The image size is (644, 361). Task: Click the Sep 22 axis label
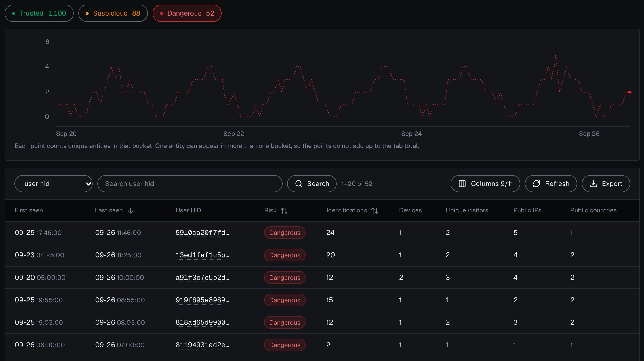pyautogui.click(x=234, y=134)
